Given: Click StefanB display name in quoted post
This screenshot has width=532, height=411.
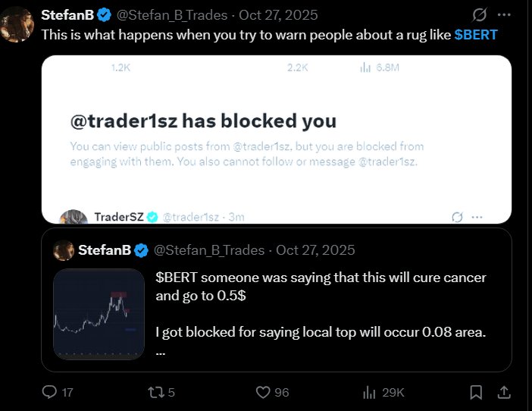Looking at the screenshot, I should point(105,250).
